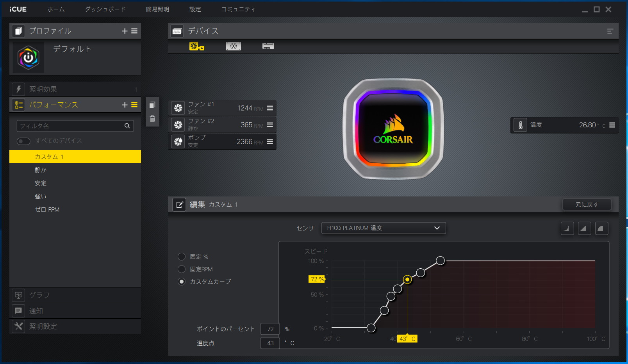Image resolution: width=628 pixels, height=364 pixels.
Task: Click the highlighted 72% curve point
Action: [x=407, y=279]
